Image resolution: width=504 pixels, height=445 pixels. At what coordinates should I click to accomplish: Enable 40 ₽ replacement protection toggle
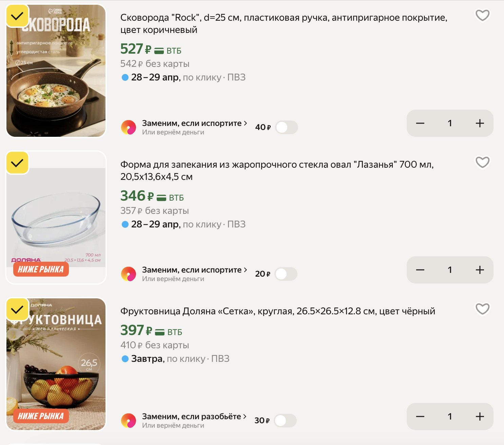[286, 127]
